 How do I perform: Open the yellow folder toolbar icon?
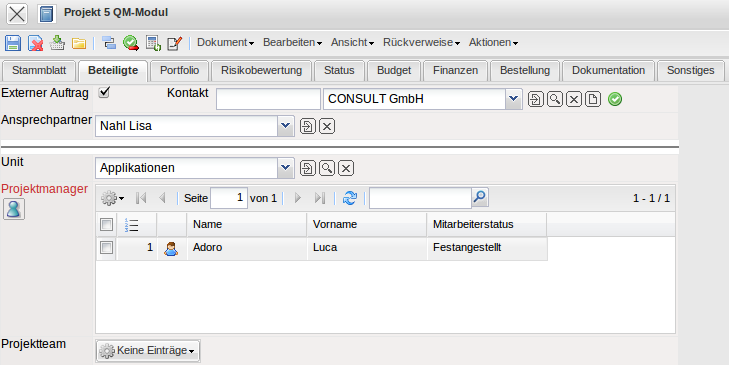coord(79,43)
